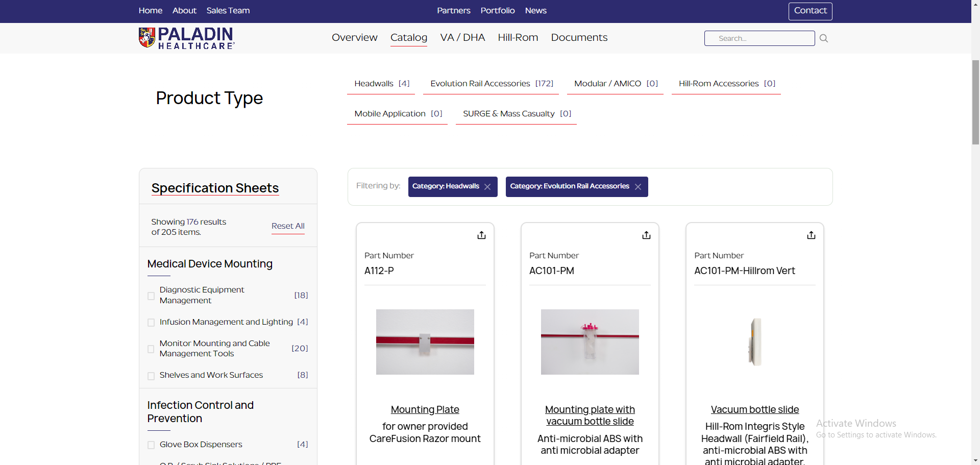Open the Portfolio page
This screenshot has height=465, width=980.
(x=498, y=11)
